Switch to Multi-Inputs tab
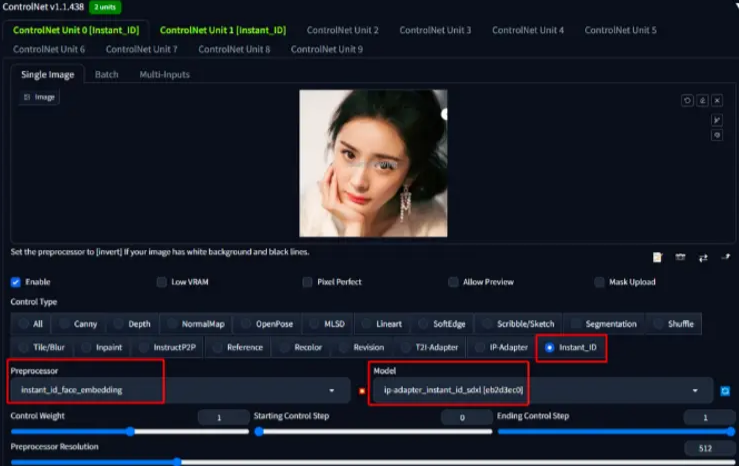 click(164, 74)
